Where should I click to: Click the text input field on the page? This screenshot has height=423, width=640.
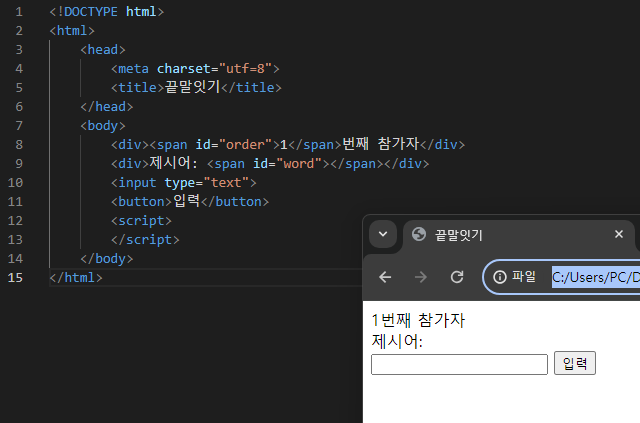click(x=459, y=364)
